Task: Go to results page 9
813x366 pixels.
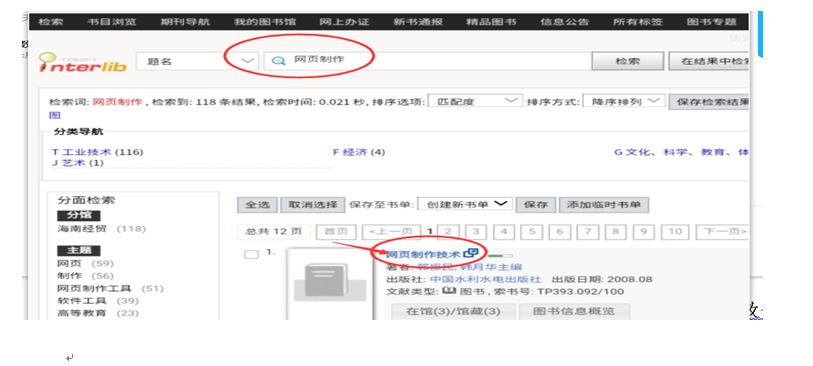Action: point(644,231)
